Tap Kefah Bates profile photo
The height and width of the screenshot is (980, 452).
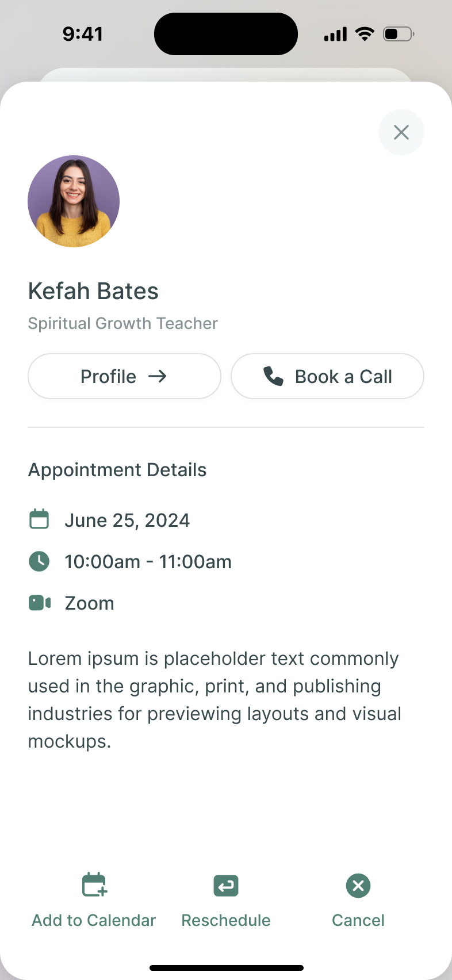pyautogui.click(x=74, y=201)
